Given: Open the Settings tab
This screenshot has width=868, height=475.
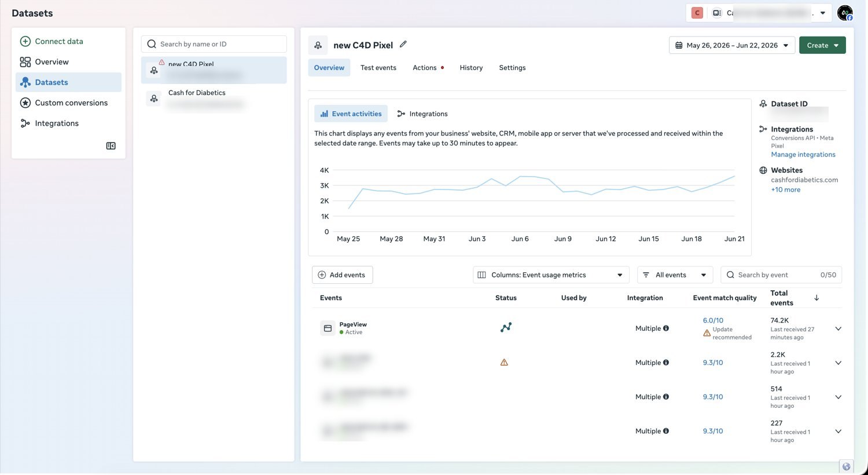Looking at the screenshot, I should pos(512,68).
